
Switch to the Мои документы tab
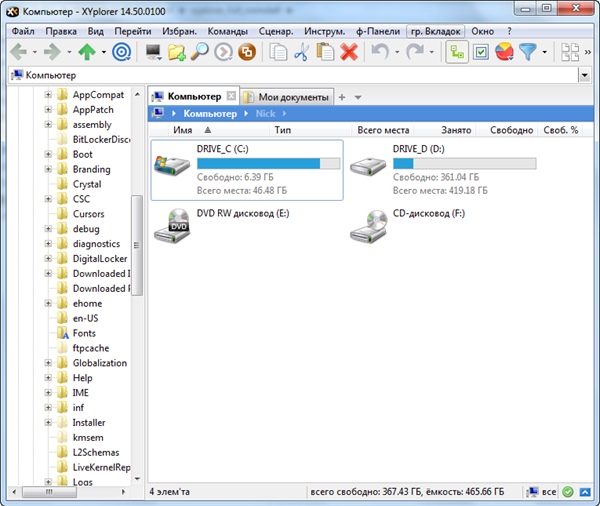click(287, 97)
